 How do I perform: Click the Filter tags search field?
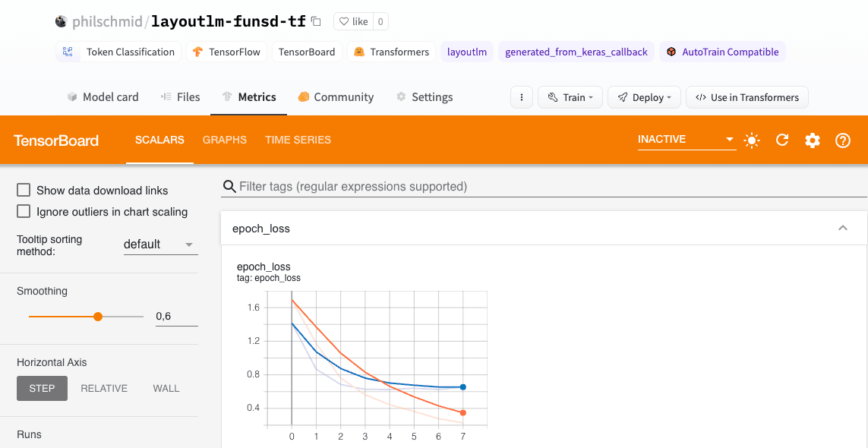pos(544,187)
